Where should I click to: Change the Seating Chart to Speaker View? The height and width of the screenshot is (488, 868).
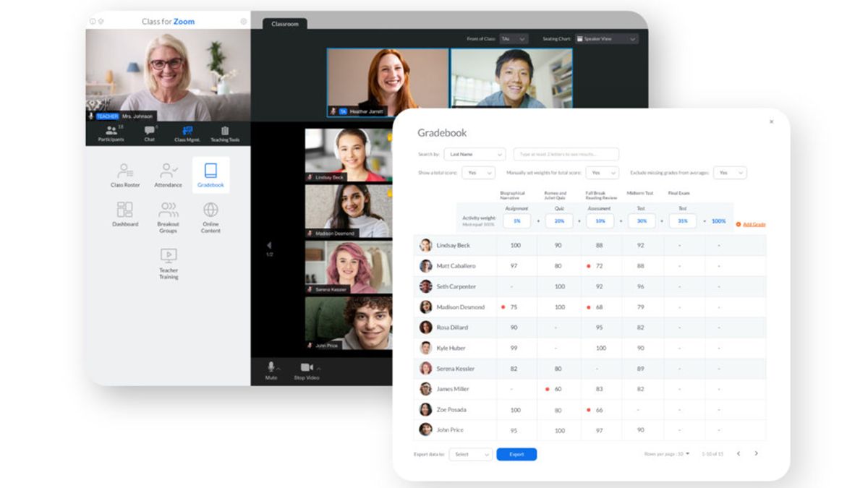click(x=605, y=38)
